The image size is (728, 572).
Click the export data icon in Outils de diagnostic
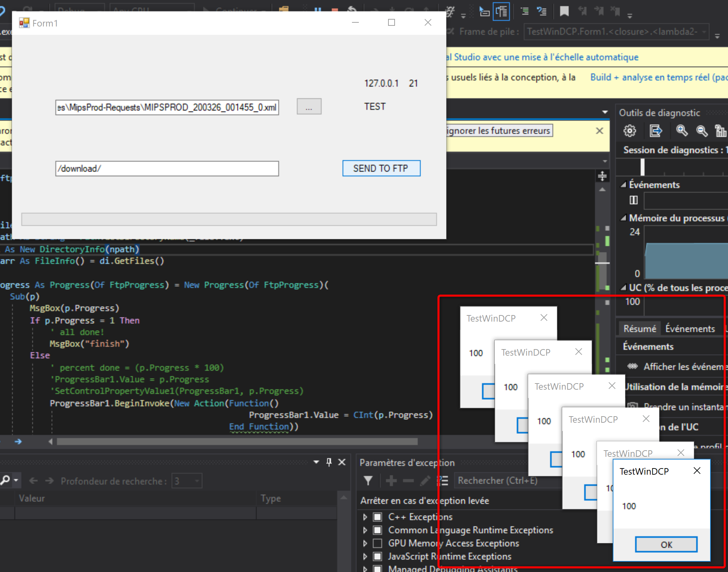pos(656,131)
